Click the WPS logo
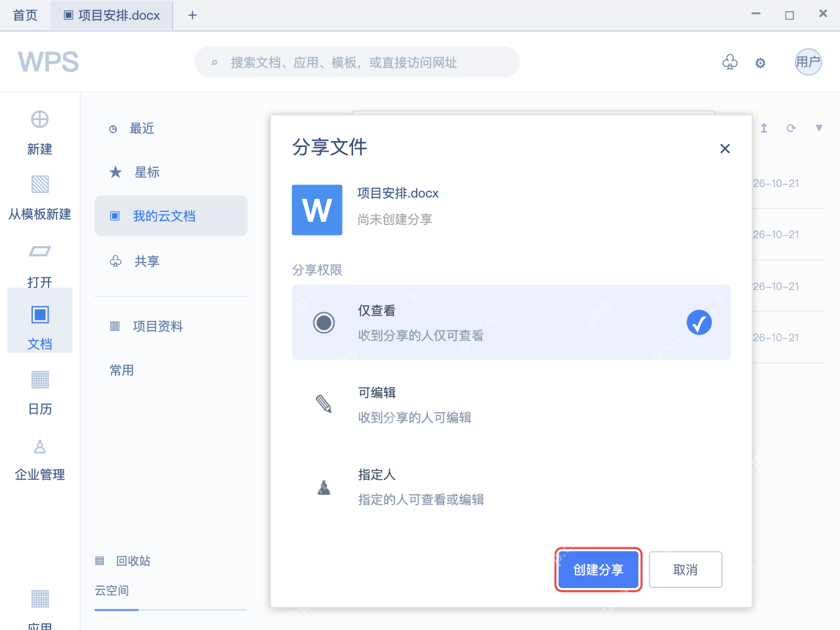This screenshot has width=840, height=630. [x=49, y=62]
